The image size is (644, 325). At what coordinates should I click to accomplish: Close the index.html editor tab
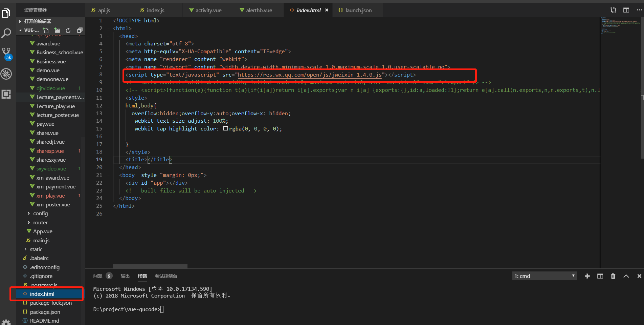[327, 10]
